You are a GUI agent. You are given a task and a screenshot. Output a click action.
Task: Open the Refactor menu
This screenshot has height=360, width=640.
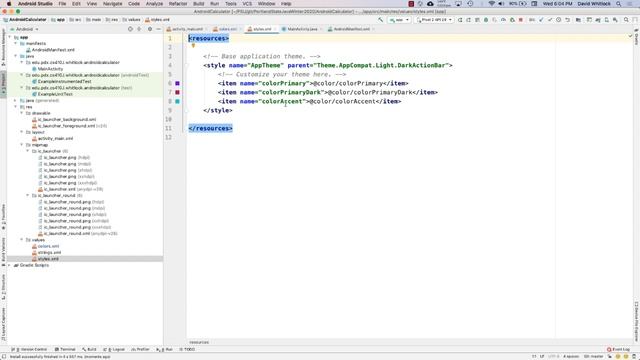click(178, 4)
